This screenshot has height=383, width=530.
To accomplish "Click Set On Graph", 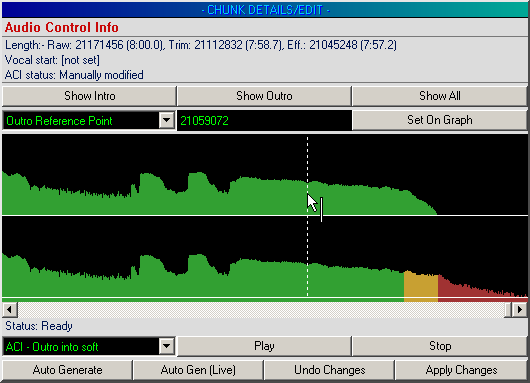I will tap(439, 120).
